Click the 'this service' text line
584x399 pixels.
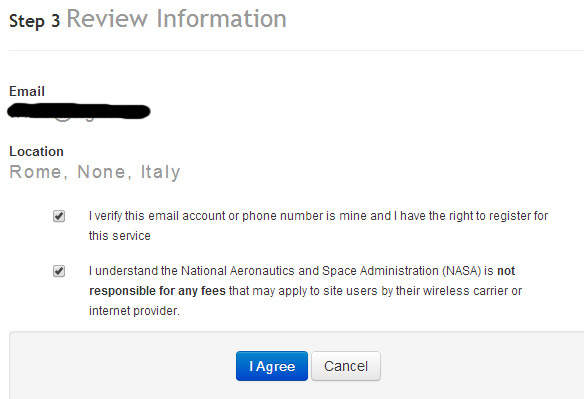[120, 236]
